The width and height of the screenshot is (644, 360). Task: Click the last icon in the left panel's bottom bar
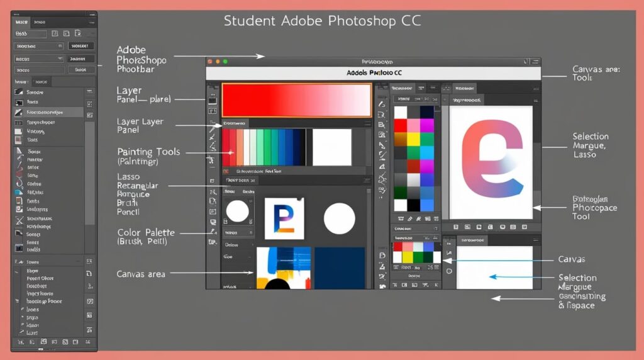click(88, 342)
